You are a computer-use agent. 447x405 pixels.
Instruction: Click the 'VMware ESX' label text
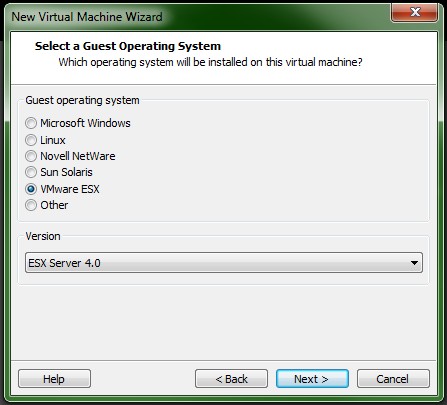coord(70,189)
